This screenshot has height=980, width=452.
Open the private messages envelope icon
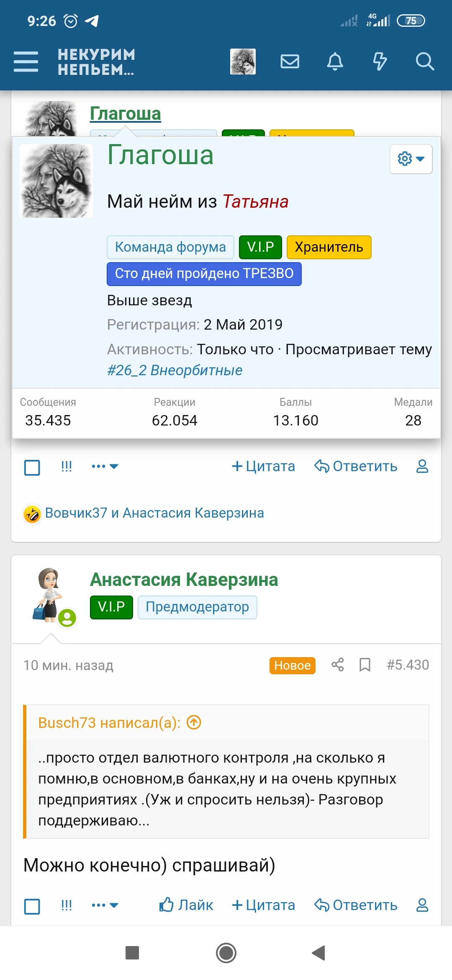pos(290,62)
